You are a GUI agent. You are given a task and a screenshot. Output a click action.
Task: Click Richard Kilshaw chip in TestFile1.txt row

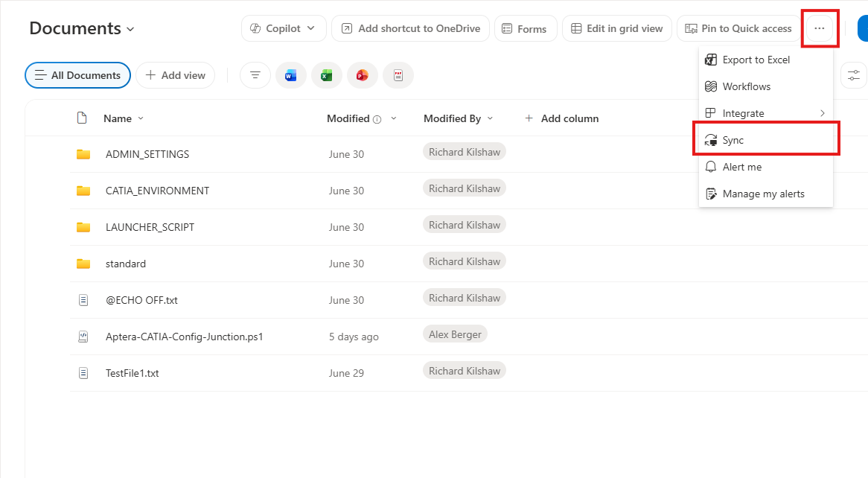(x=465, y=371)
